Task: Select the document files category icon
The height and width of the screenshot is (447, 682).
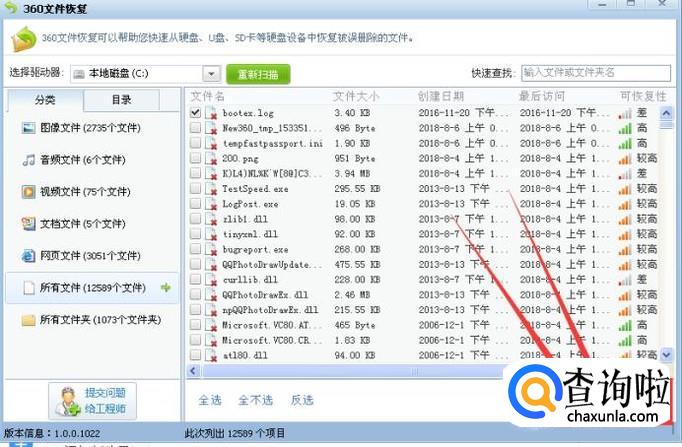Action: 28,224
